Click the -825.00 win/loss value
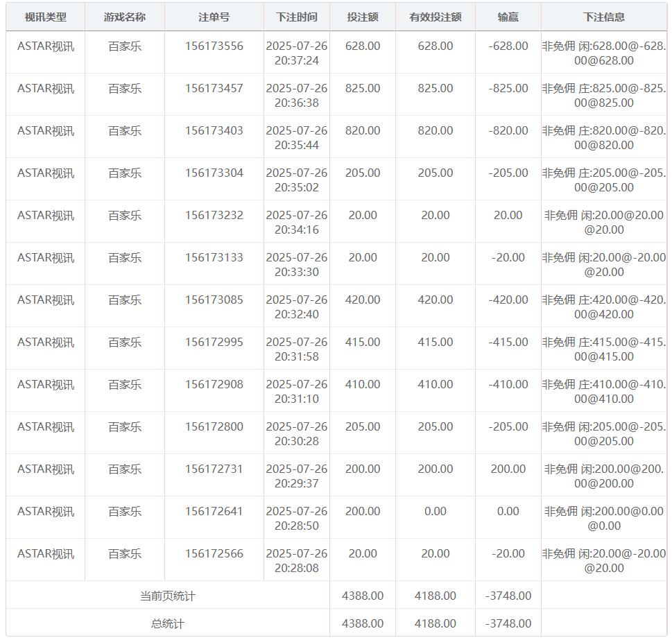 (x=508, y=88)
